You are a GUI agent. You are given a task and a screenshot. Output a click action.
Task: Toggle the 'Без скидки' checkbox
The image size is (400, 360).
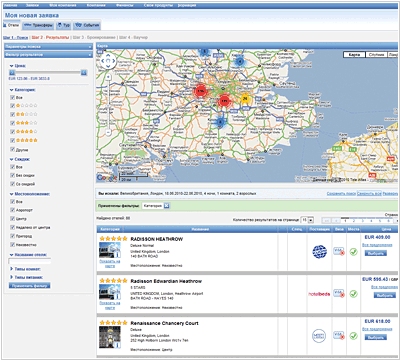[12, 175]
